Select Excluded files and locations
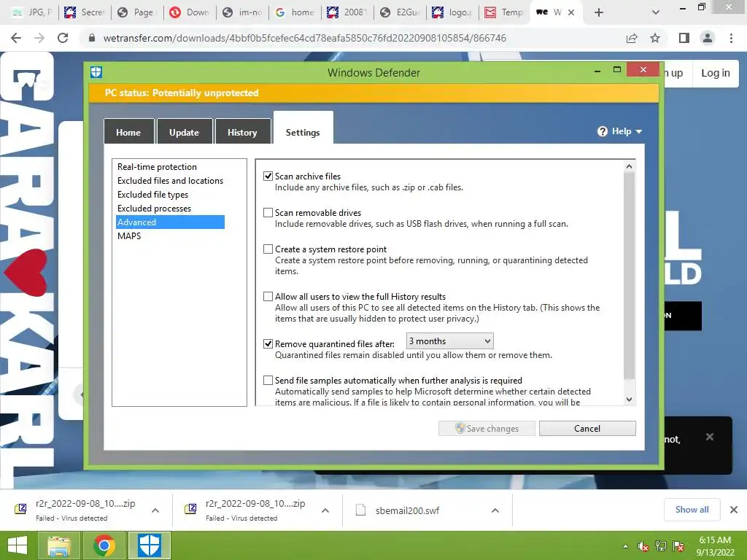Screen dimensions: 747x560 click(170, 181)
